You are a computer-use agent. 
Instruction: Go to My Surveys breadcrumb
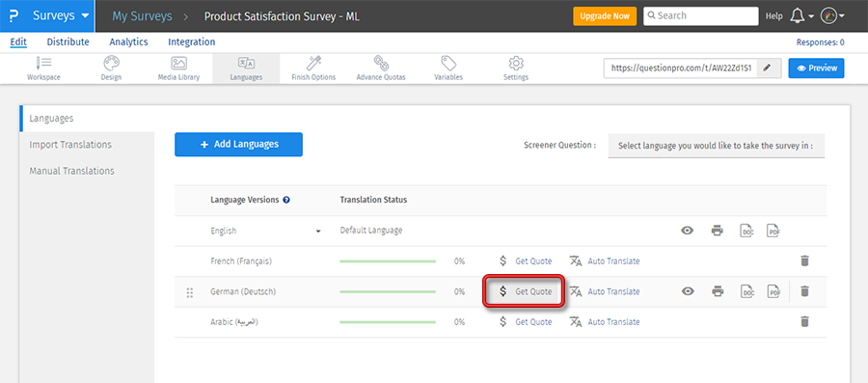pyautogui.click(x=142, y=16)
